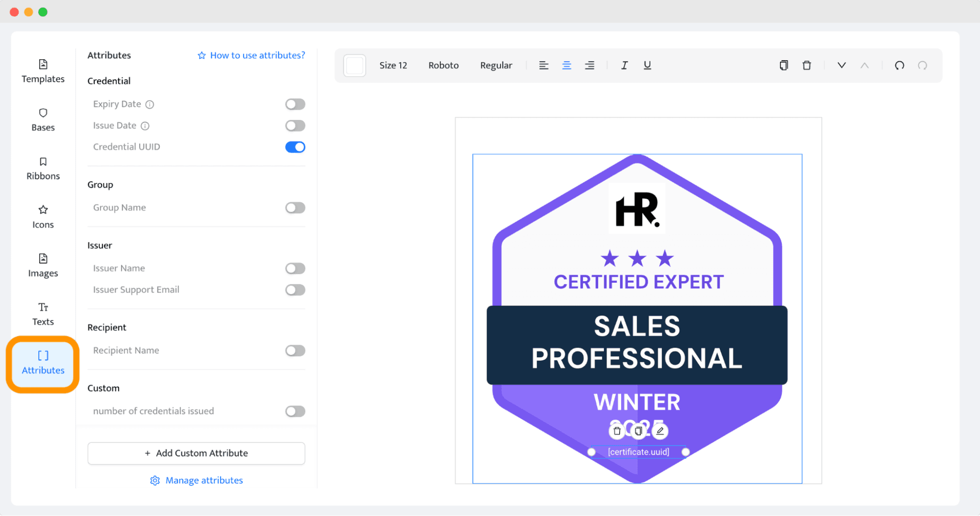Enable the Expiry Date attribute
980x516 pixels.
(295, 104)
